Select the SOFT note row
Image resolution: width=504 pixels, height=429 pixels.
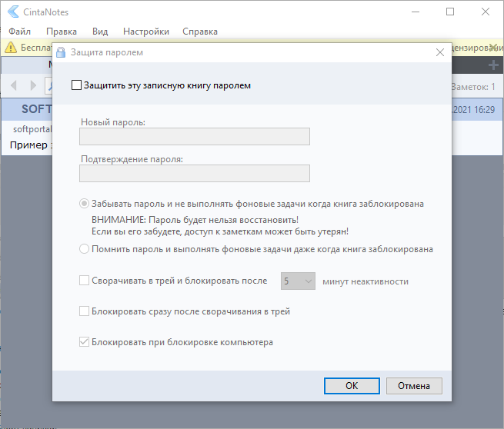[27, 109]
